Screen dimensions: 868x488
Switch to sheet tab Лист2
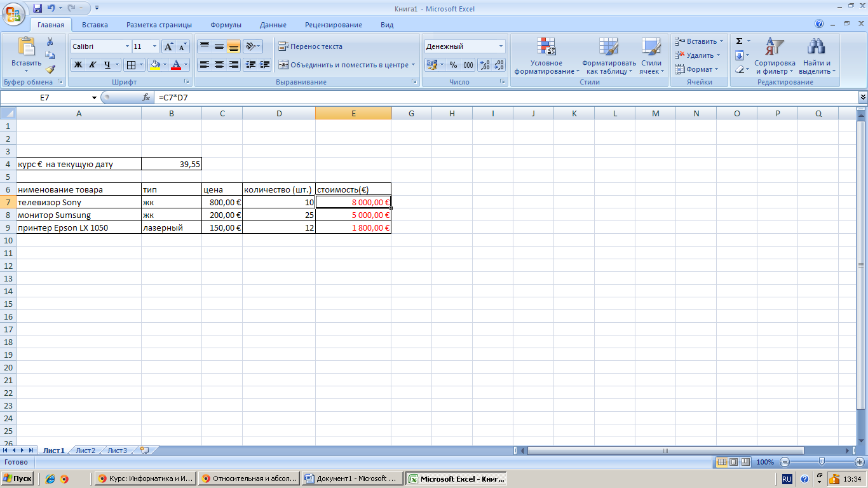(x=85, y=451)
